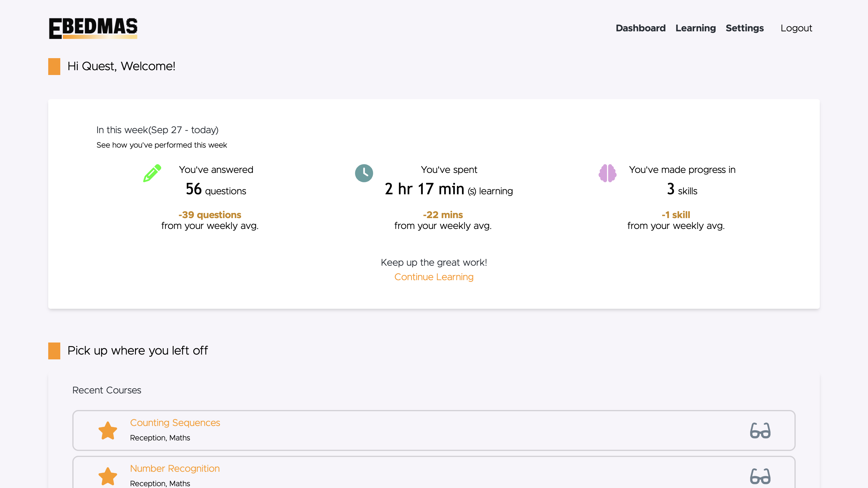The width and height of the screenshot is (868, 488).
Task: Open the Number Recognition course title
Action: [x=175, y=468]
